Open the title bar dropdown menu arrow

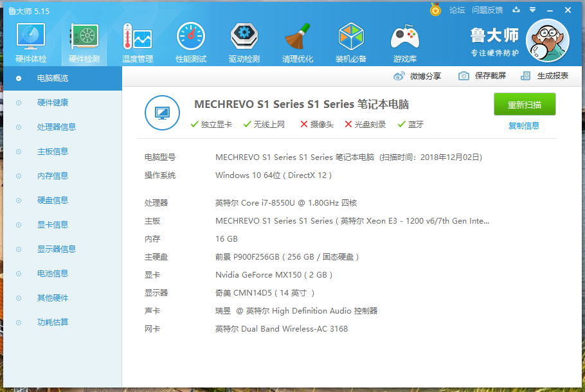tap(533, 10)
